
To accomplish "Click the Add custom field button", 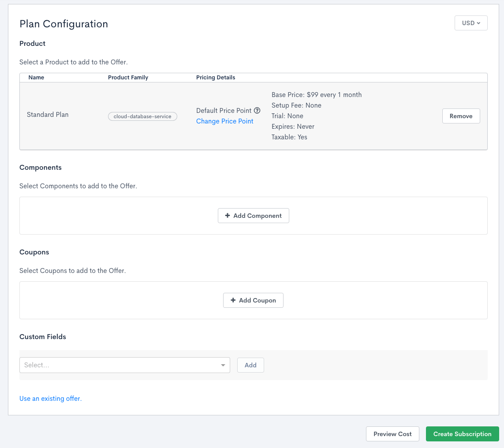I will pos(250,365).
